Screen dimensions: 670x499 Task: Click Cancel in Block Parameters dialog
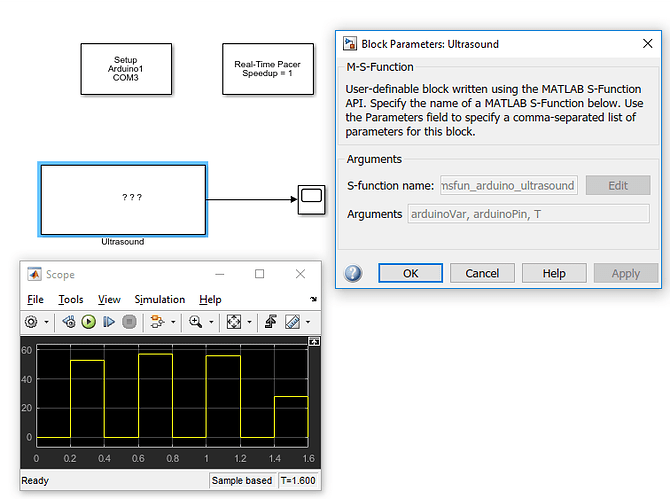click(482, 273)
